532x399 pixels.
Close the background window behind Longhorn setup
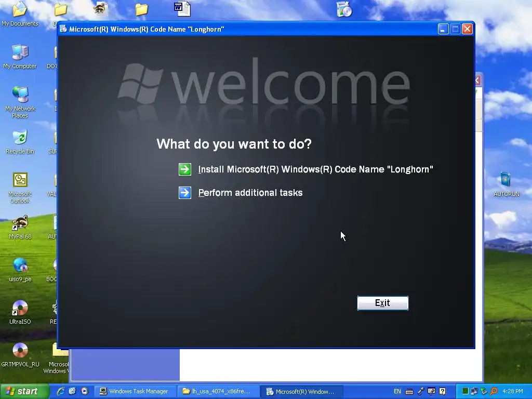(478, 81)
